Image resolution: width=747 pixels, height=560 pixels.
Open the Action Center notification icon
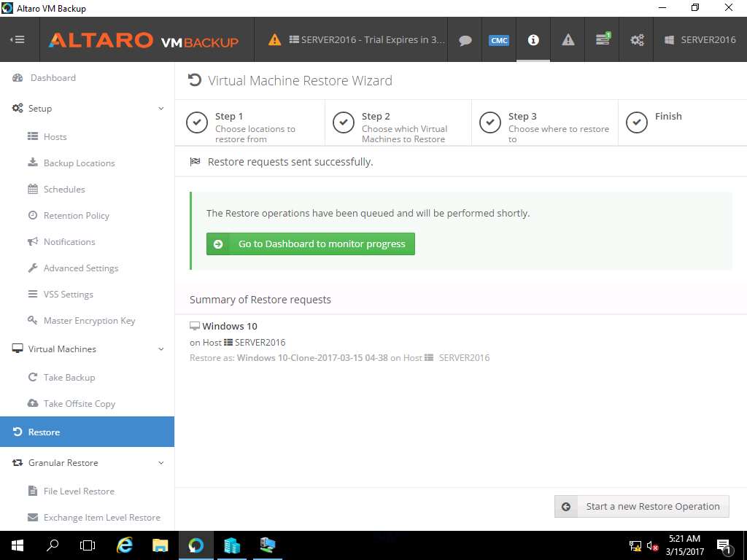(724, 547)
